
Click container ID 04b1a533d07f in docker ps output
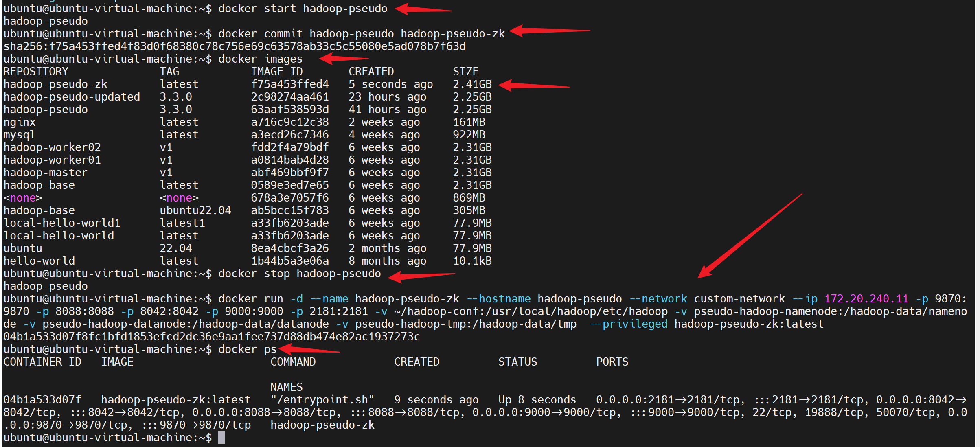tap(42, 400)
